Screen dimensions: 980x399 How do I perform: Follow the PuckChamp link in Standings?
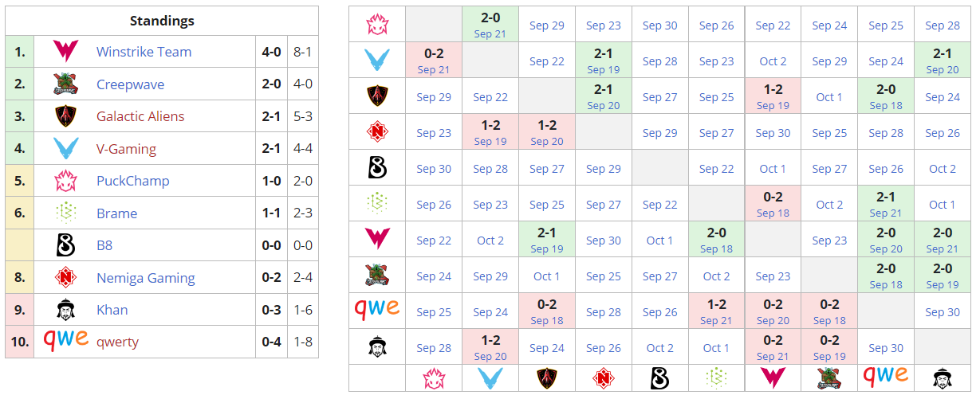point(132,181)
